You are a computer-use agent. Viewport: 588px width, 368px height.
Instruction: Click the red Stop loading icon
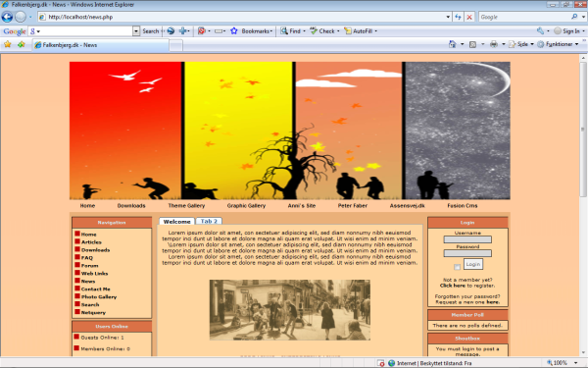tap(469, 17)
